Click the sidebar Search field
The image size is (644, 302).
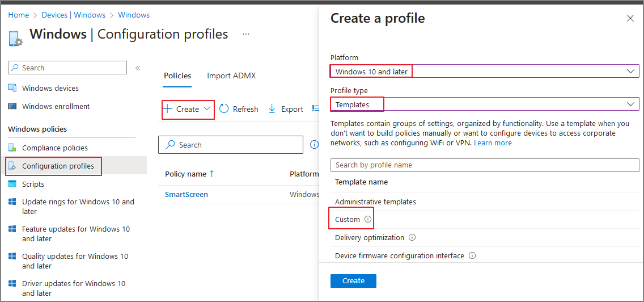point(68,68)
